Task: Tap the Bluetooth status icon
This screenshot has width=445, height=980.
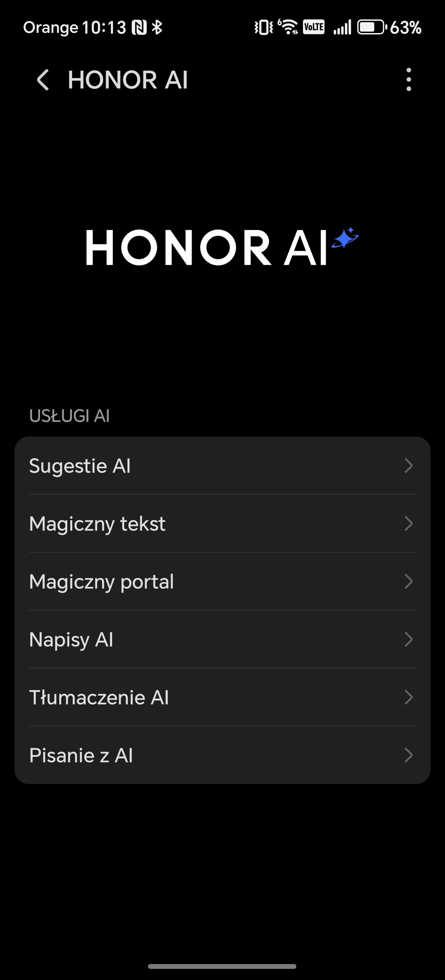Action: tap(157, 27)
